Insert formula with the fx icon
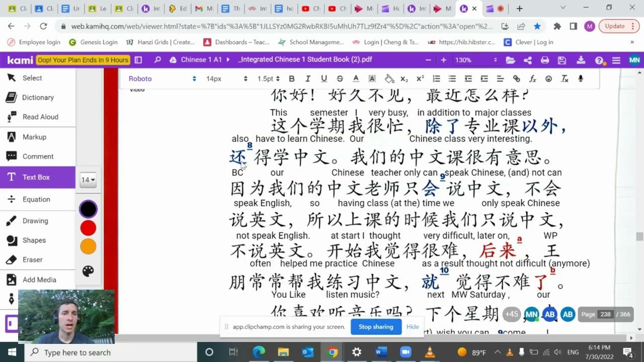This screenshot has width=644, height=362. pyautogui.click(x=533, y=79)
